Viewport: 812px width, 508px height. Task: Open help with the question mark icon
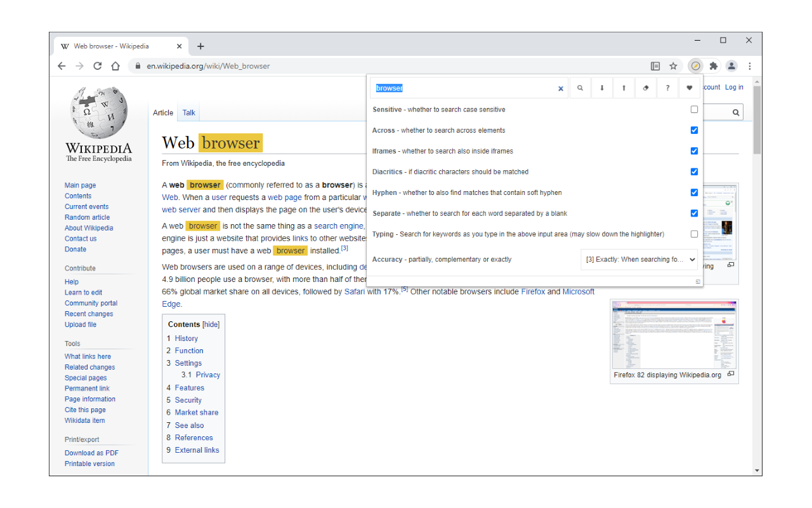point(667,88)
